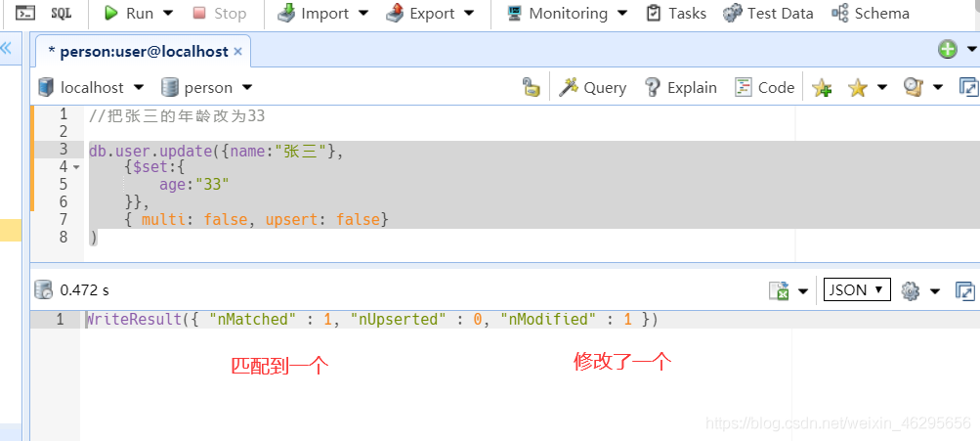Expand the Import dropdown arrow
The image size is (980, 441).
[363, 13]
